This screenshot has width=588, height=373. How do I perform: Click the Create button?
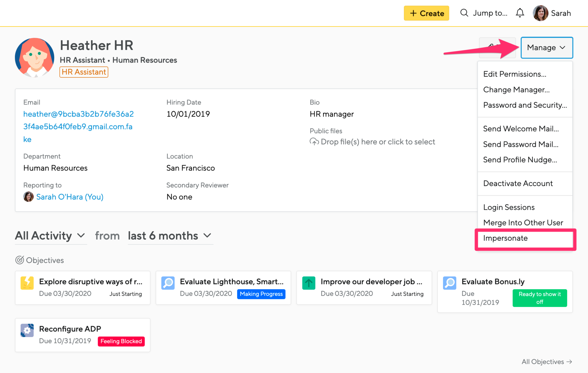(426, 13)
